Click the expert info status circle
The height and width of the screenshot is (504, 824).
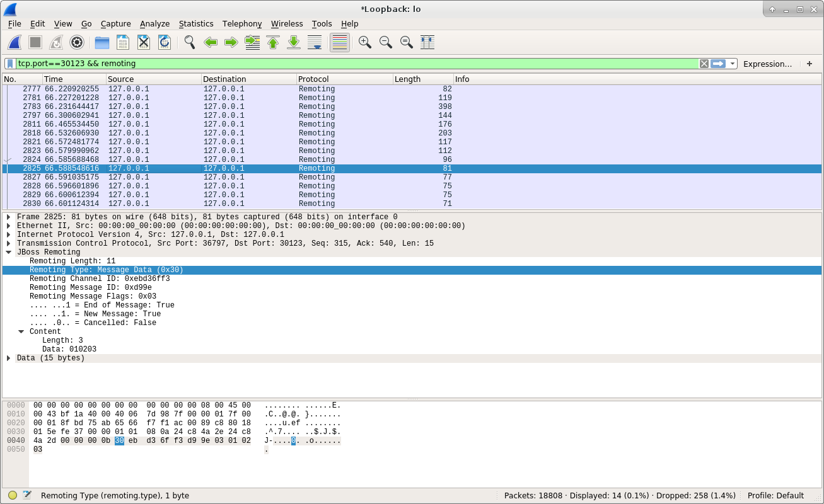[13, 496]
